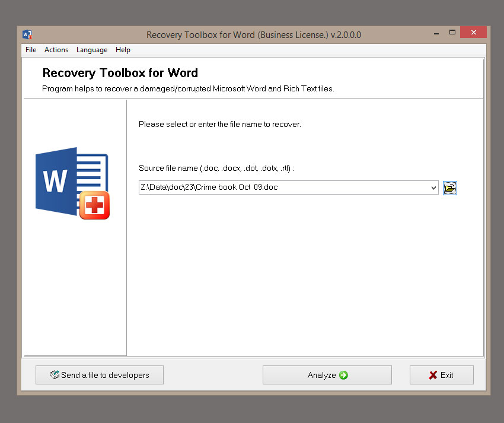Expand the source file name dropdown
This screenshot has width=504, height=423.
(433, 187)
